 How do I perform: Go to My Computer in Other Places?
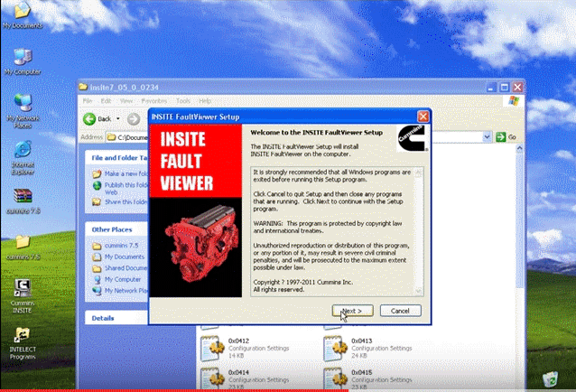pyautogui.click(x=116, y=280)
